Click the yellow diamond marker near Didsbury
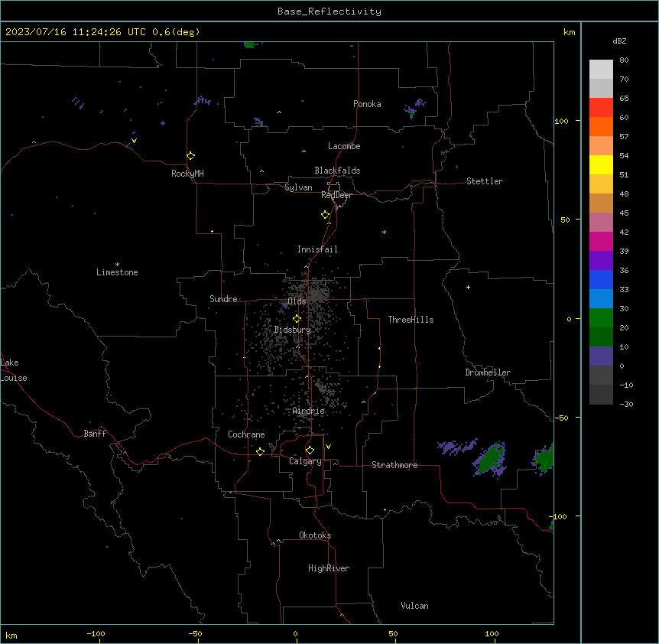This screenshot has height=644, width=659. coord(297,319)
